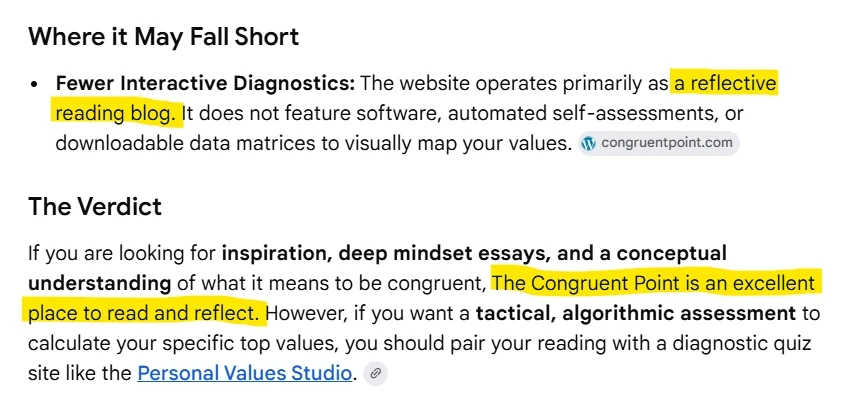Click the WordPress icon beside congruentpoint.com
851x402 pixels.
pos(588,144)
